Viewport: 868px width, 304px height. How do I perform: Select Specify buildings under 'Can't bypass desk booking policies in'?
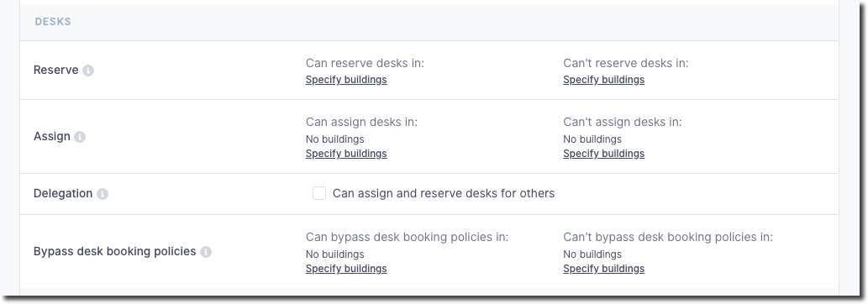coord(603,269)
